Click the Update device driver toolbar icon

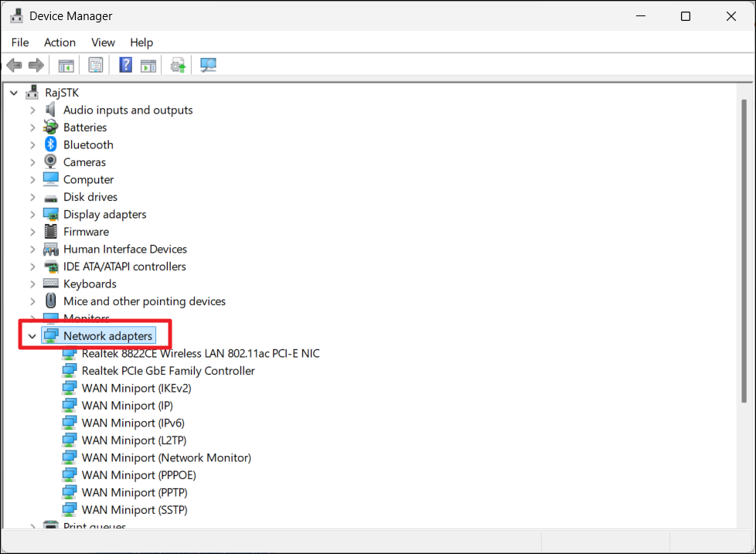pos(179,66)
